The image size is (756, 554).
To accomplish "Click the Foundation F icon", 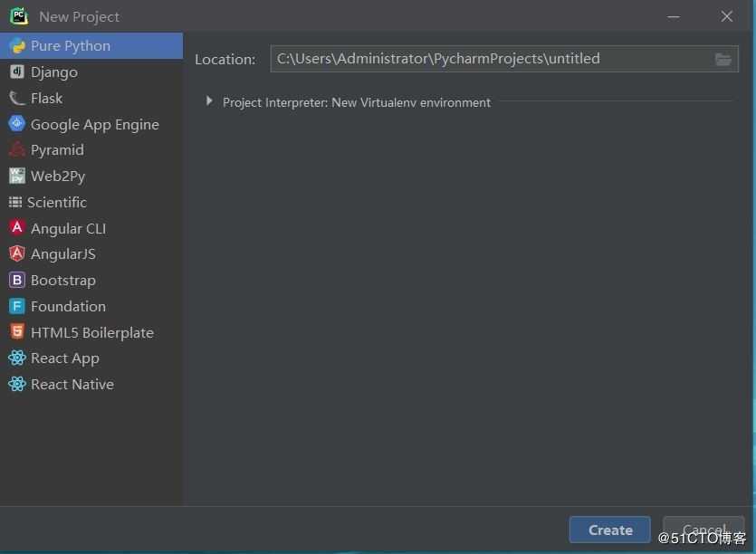I will (17, 306).
